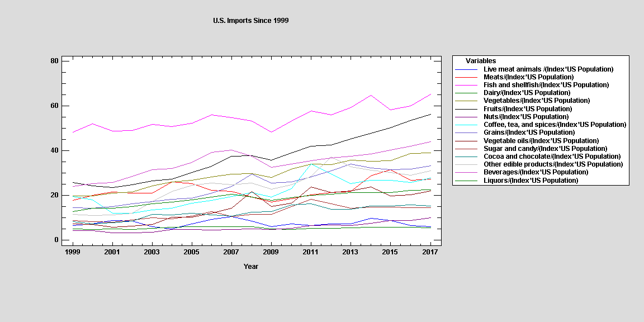644x322 pixels.
Task: Click the Year x-axis title
Action: (x=250, y=267)
